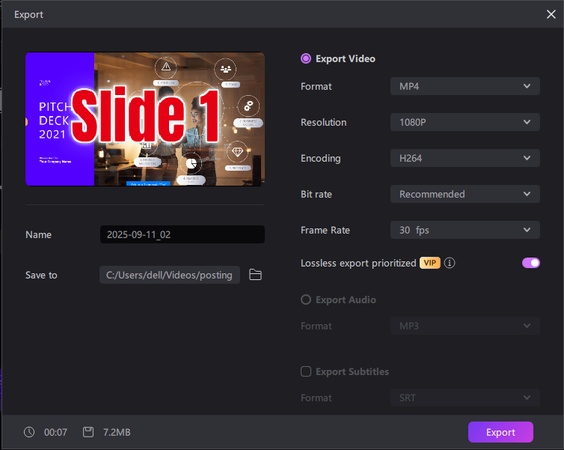Open the H264 Encoding dropdown
The image size is (564, 450).
point(465,158)
